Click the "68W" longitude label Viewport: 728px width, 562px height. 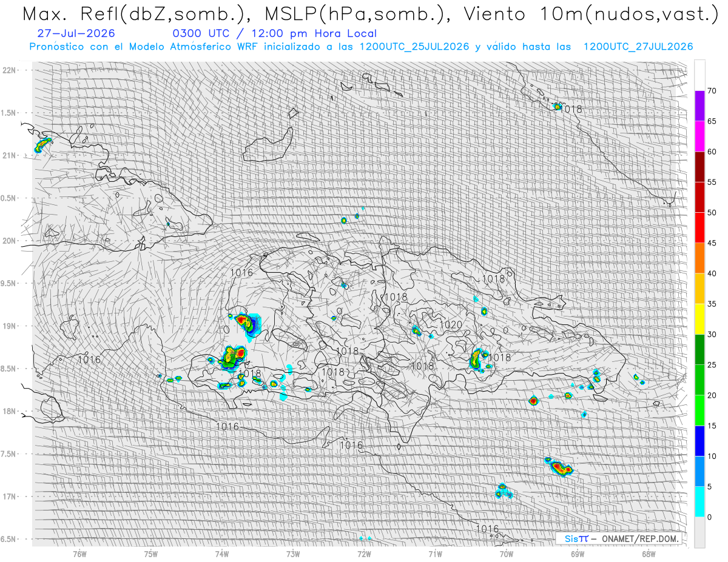(x=648, y=554)
